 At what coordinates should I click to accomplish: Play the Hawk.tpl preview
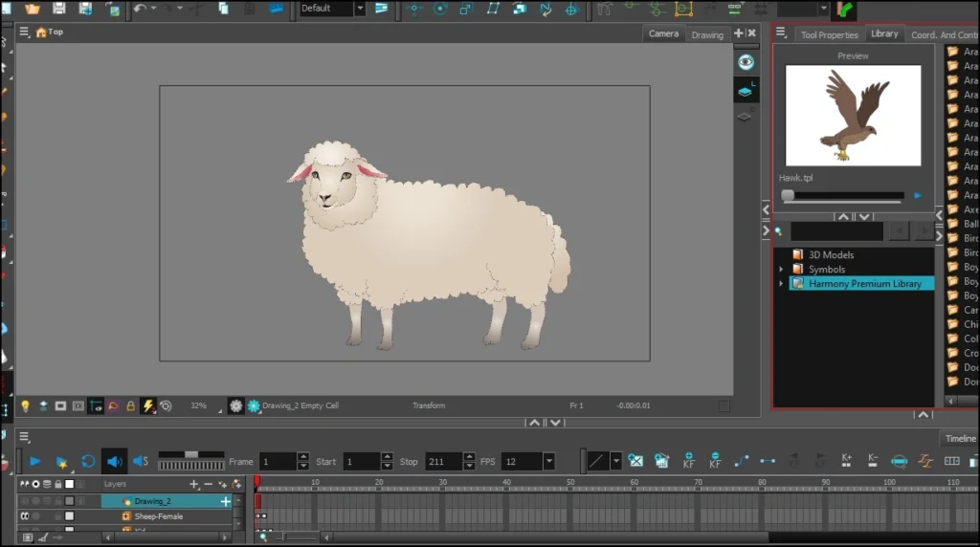(x=918, y=195)
